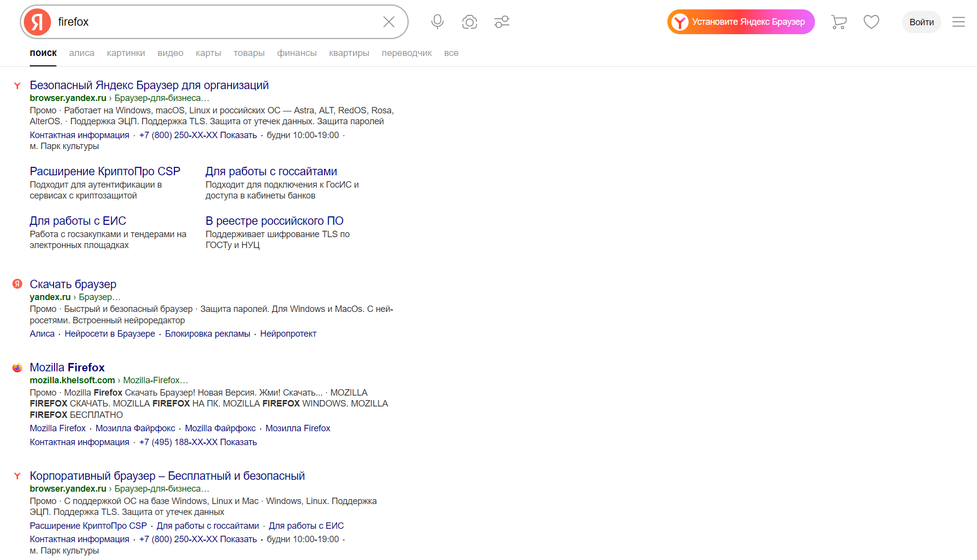Click Установите Яндекс Браузер button
The height and width of the screenshot is (560, 977).
click(741, 22)
